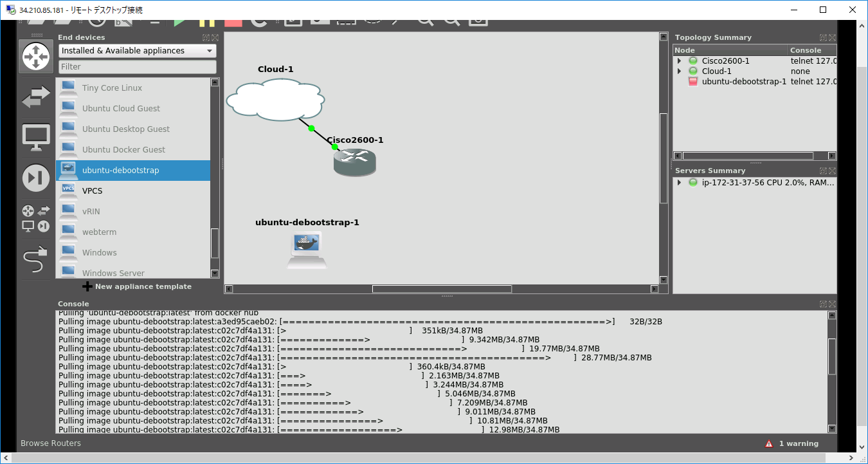Image resolution: width=868 pixels, height=464 pixels.
Task: Click the green status icon beside Cloud-1
Action: [693, 71]
